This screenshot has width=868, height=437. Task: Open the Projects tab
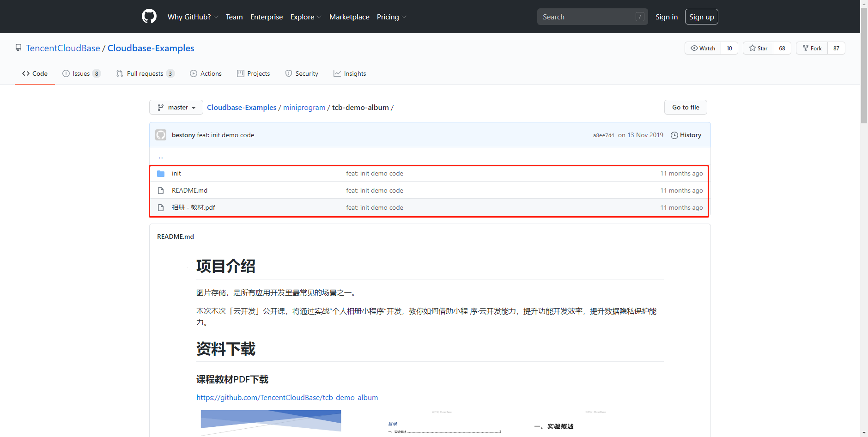[x=253, y=73]
